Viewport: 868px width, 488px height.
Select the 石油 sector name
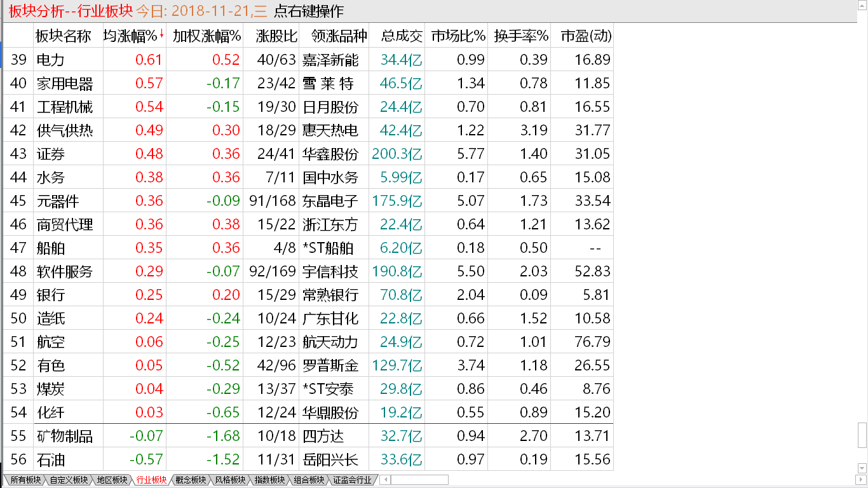(50, 459)
